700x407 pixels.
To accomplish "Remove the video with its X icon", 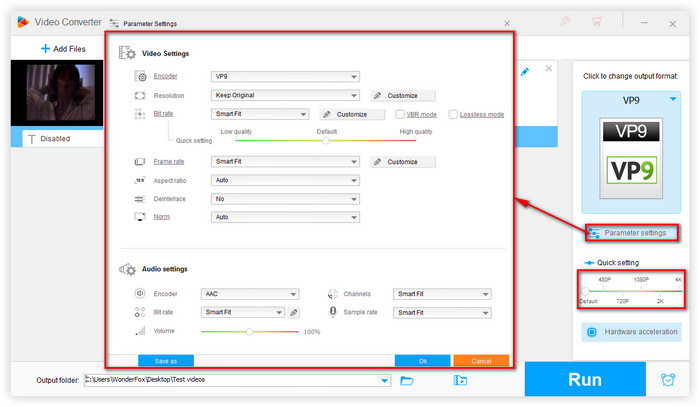I will tap(548, 69).
